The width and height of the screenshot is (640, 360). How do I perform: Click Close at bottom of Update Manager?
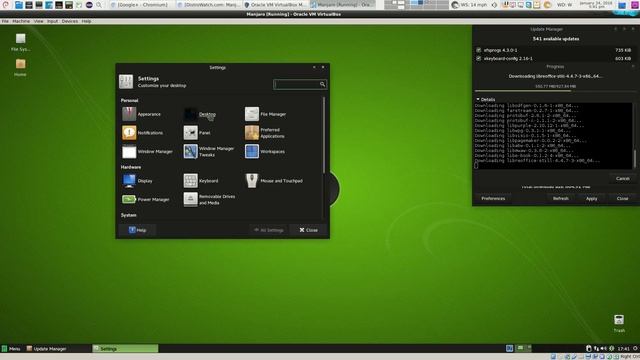tap(622, 198)
